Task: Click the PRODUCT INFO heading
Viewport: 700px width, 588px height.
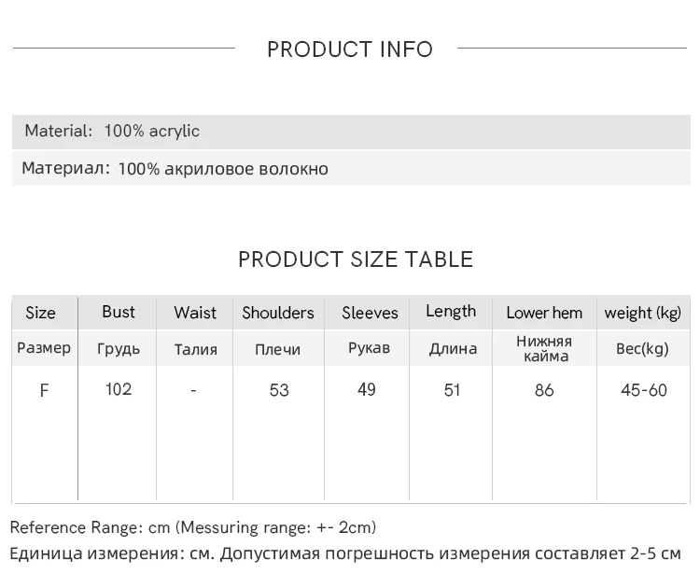Action: click(x=350, y=49)
